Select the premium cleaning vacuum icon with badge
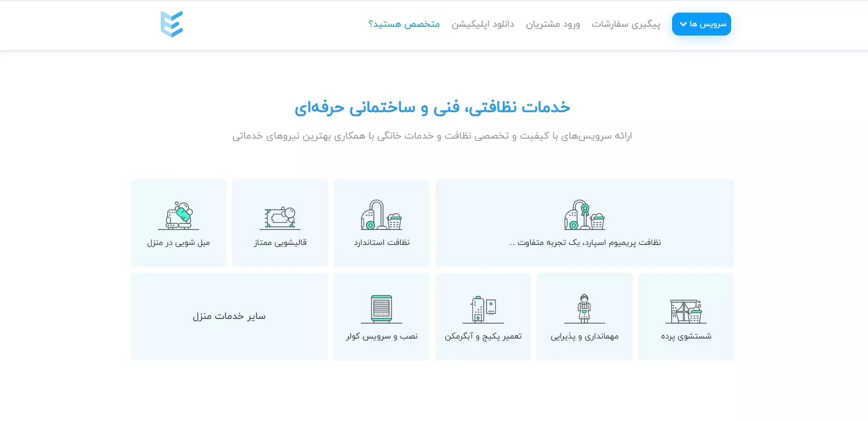Screen dimensions: 868x421 click(584, 215)
